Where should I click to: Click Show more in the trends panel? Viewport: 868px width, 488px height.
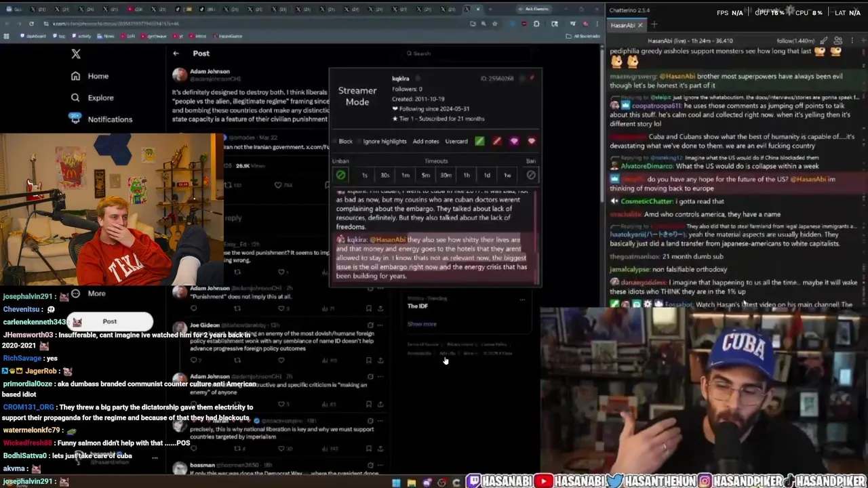pos(422,324)
